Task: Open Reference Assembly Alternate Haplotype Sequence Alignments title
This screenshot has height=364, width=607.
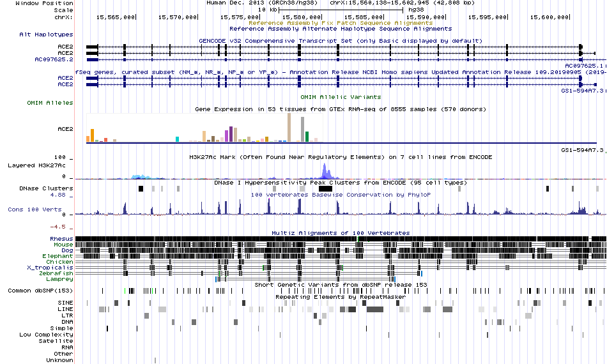Action: point(341,29)
